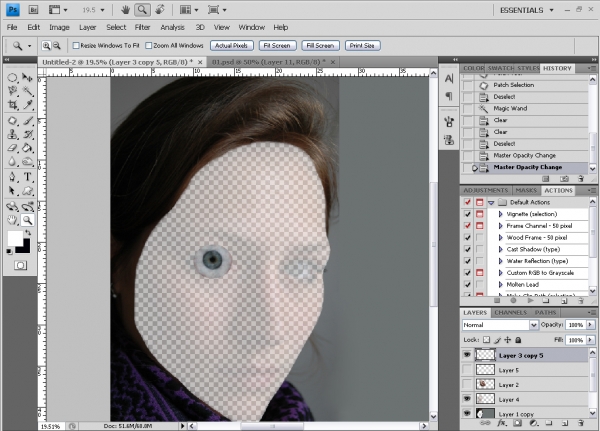
Task: Select the Pen tool
Action: pyautogui.click(x=12, y=177)
